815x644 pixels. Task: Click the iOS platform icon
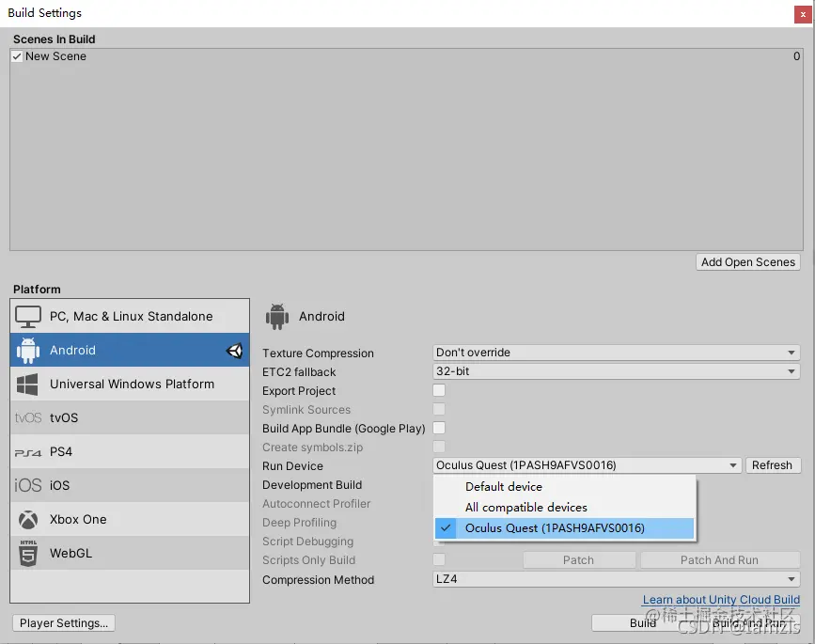(28, 485)
